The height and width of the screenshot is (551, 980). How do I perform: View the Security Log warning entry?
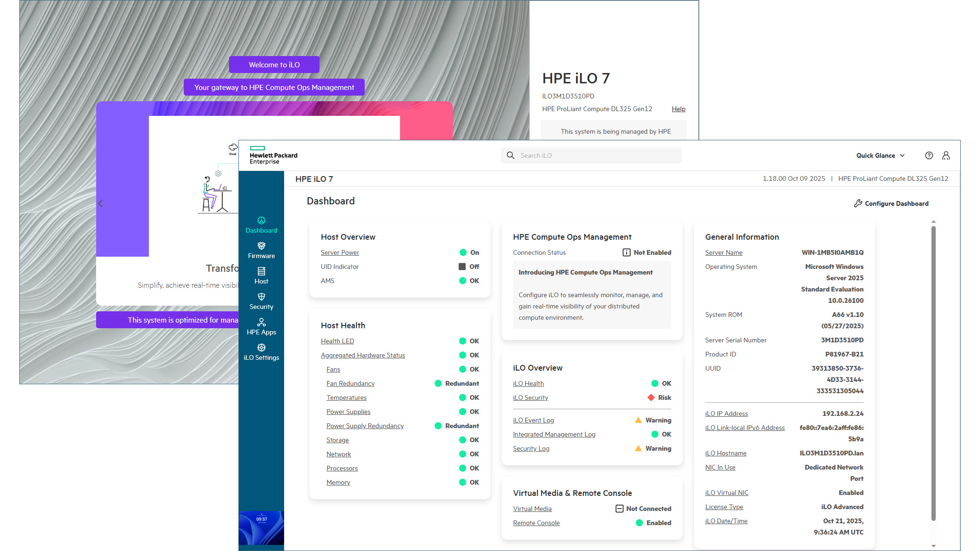pos(531,448)
